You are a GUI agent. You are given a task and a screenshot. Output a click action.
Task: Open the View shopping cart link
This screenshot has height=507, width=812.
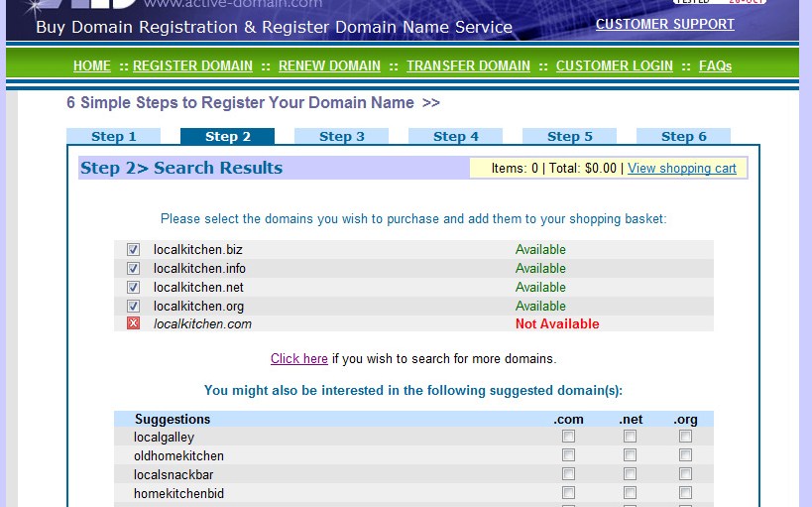pyautogui.click(x=681, y=169)
